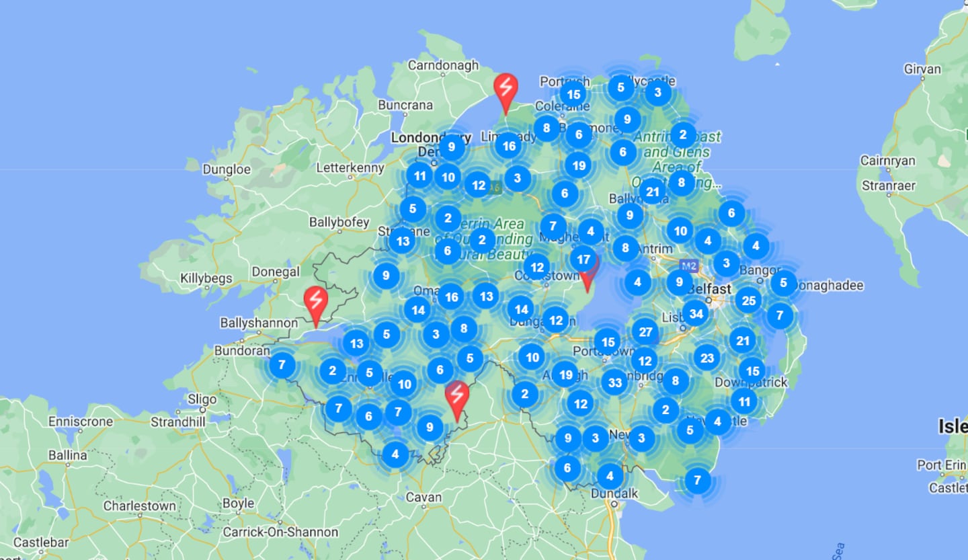
Task: Expand the 34 cluster near Belfast
Action: click(696, 313)
